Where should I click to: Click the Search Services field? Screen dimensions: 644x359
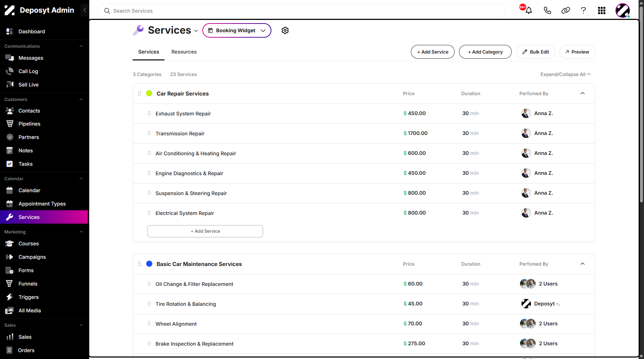coord(301,11)
